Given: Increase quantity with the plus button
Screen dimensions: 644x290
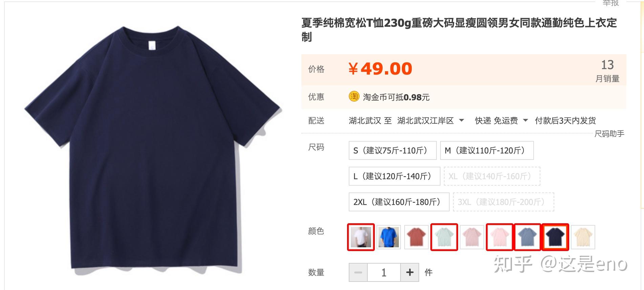Looking at the screenshot, I should 410,272.
